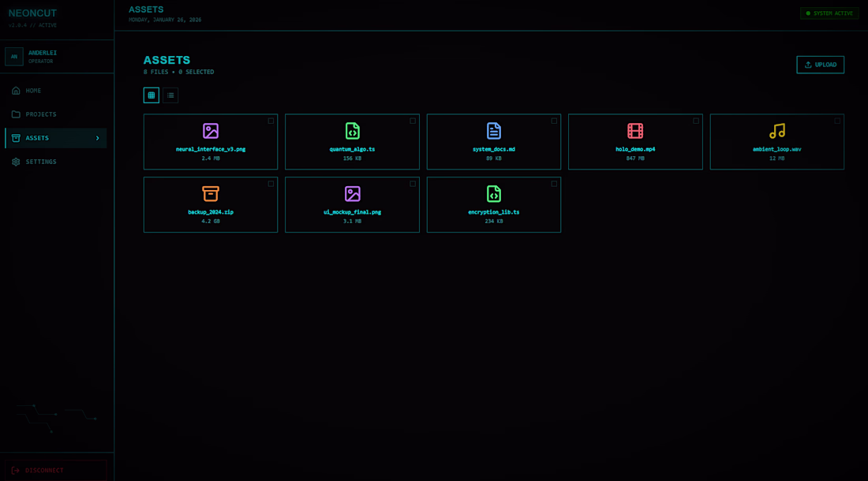Click the ambient_loop.wav file name

point(776,149)
